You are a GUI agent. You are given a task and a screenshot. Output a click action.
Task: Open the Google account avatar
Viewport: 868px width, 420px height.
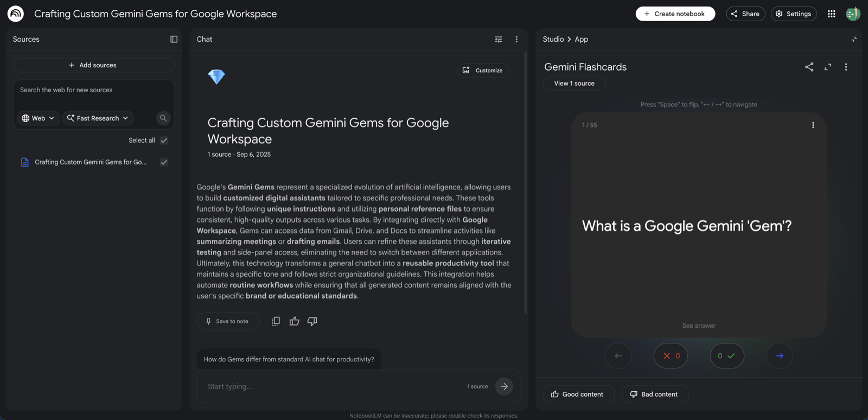pos(853,14)
